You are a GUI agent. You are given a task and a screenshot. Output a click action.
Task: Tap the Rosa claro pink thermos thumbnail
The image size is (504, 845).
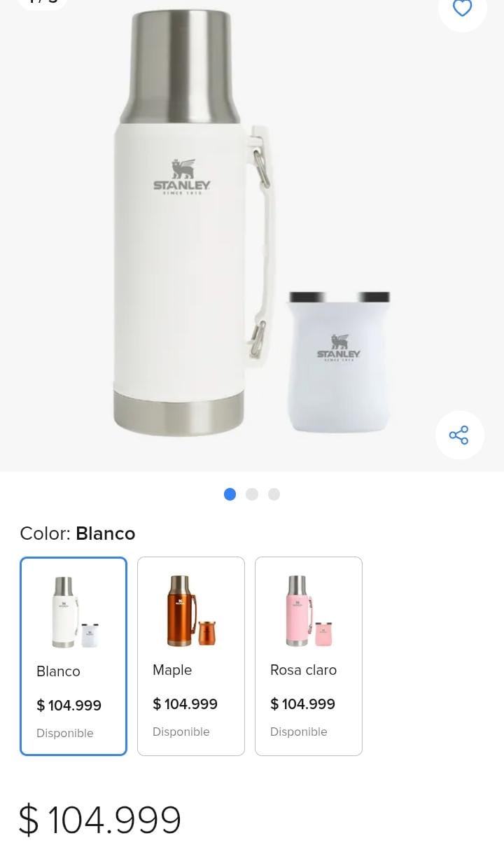pos(309,610)
